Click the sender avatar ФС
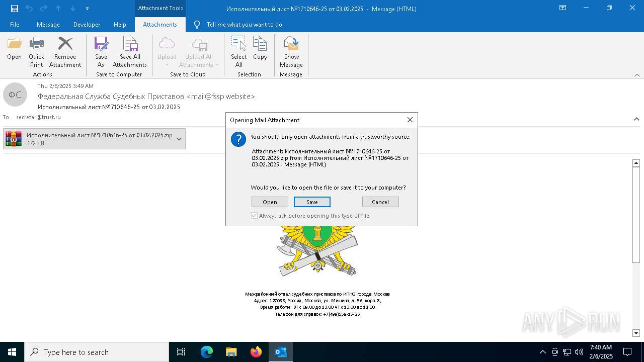Viewport: 644px width, 362px height. coord(15,95)
